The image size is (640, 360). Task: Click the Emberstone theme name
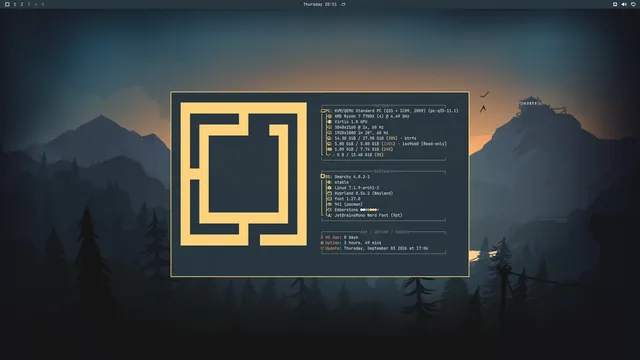tap(346, 210)
